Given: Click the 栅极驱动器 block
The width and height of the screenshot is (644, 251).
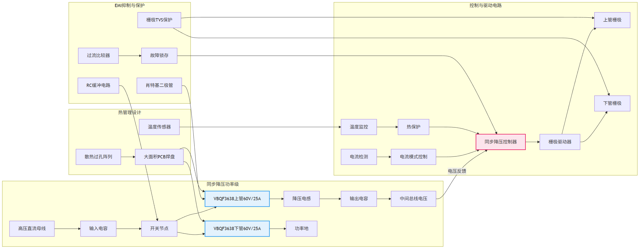Looking at the screenshot, I should coord(560,142).
